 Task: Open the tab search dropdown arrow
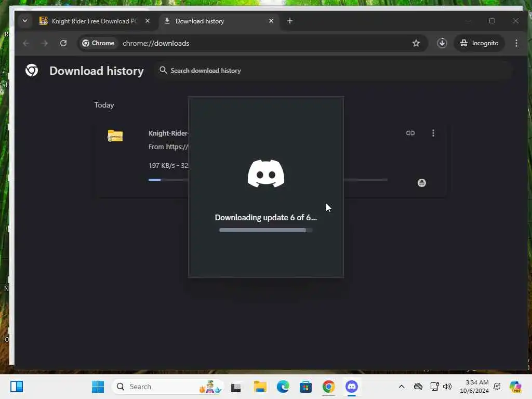pyautogui.click(x=25, y=21)
